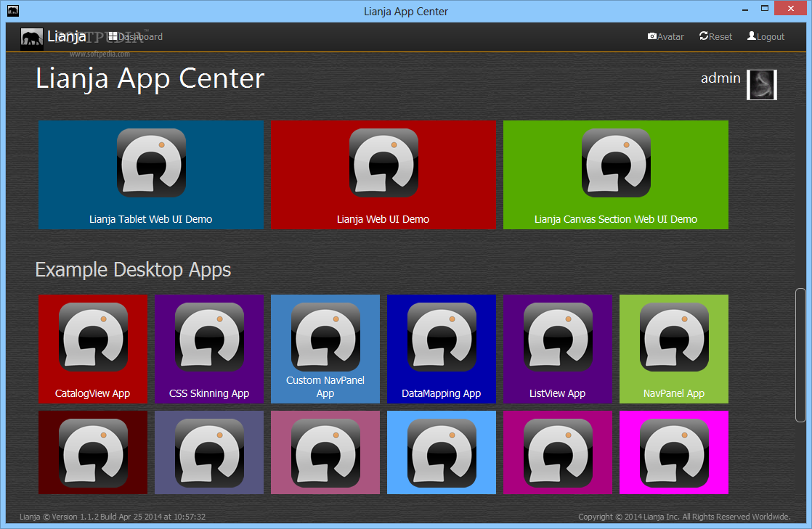This screenshot has width=812, height=529.
Task: Click the version build text in footer
Action: [x=113, y=517]
